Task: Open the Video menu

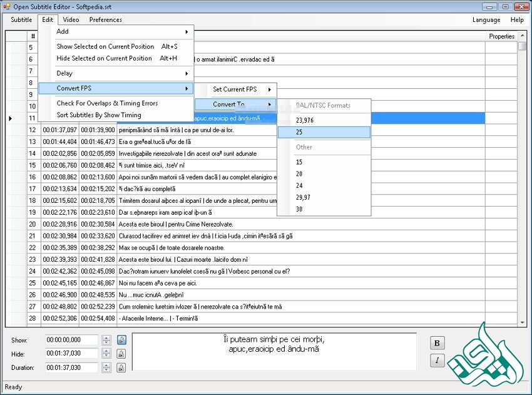Action: point(71,19)
